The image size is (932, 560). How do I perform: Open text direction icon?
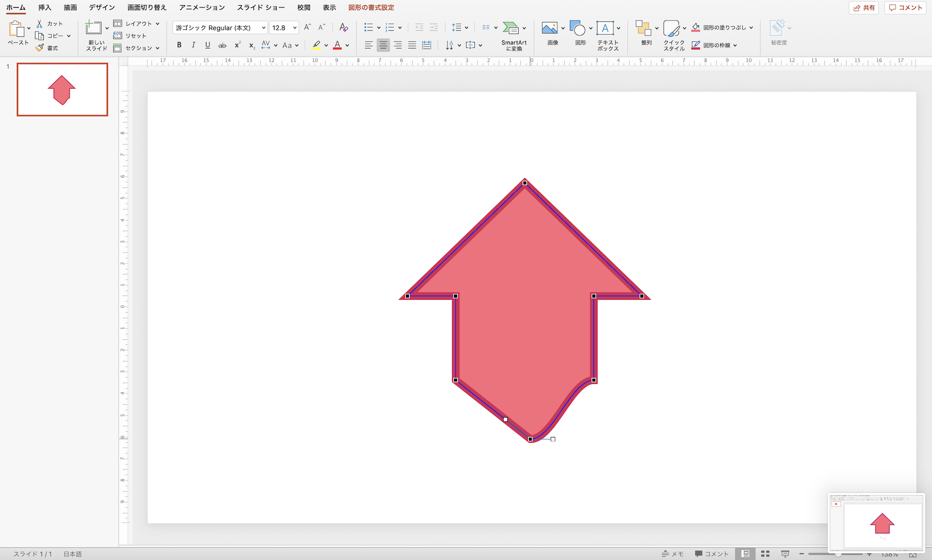pyautogui.click(x=449, y=45)
